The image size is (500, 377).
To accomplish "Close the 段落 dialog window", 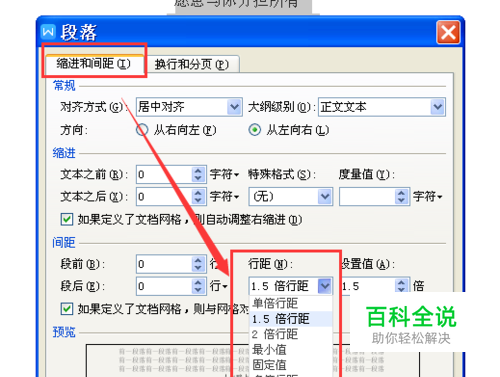I will coord(448,32).
